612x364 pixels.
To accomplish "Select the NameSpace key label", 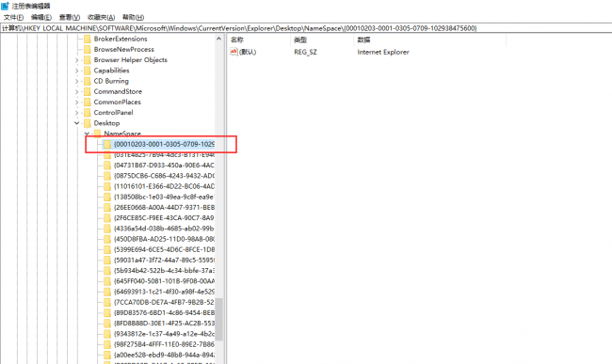I will pyautogui.click(x=122, y=134).
